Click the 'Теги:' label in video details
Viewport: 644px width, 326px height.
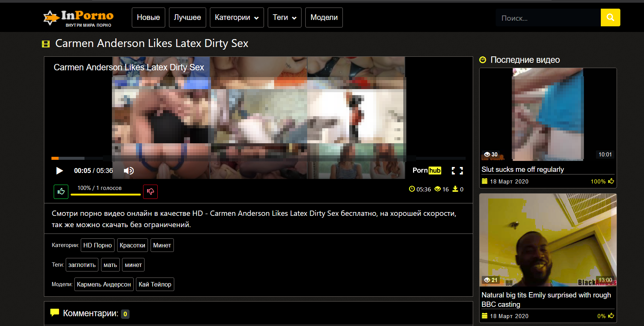coord(58,265)
